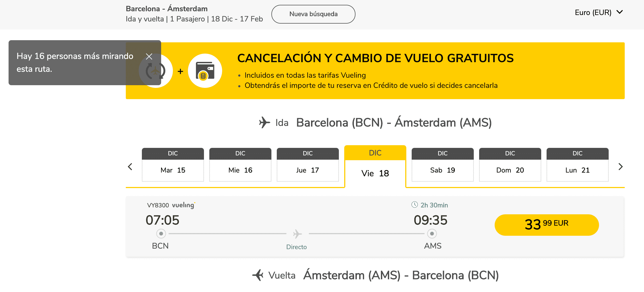Click the Vueling airline logo on flight VY8300
Image resolution: width=644 pixels, height=292 pixels.
coord(184,205)
